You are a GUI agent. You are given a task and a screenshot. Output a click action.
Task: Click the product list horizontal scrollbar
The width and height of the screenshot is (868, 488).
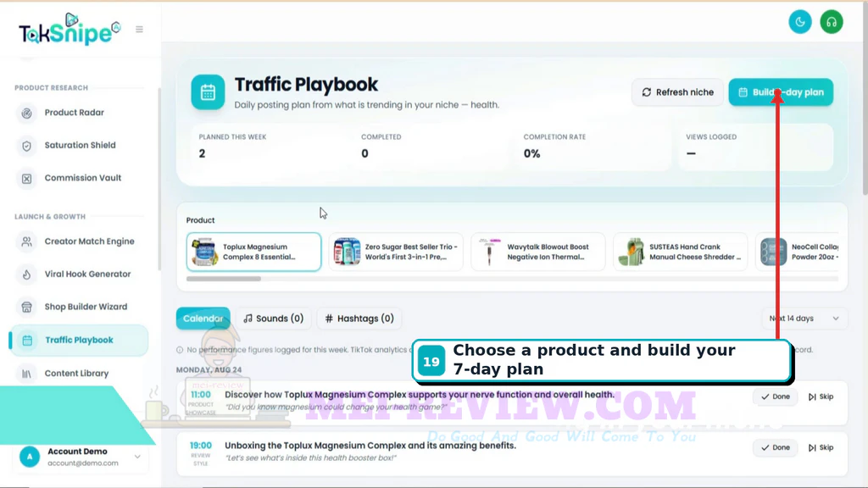pyautogui.click(x=224, y=279)
